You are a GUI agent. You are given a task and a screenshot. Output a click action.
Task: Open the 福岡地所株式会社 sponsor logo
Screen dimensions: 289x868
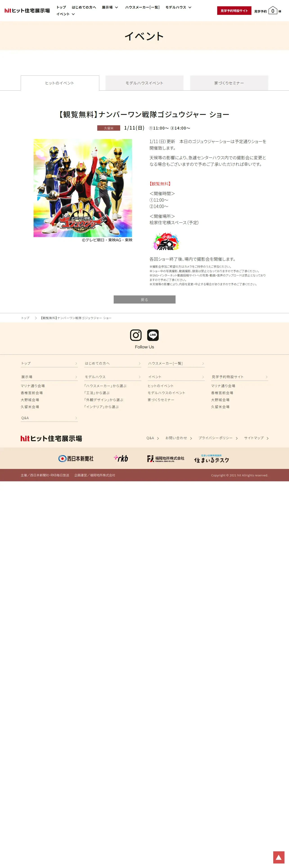click(165, 459)
